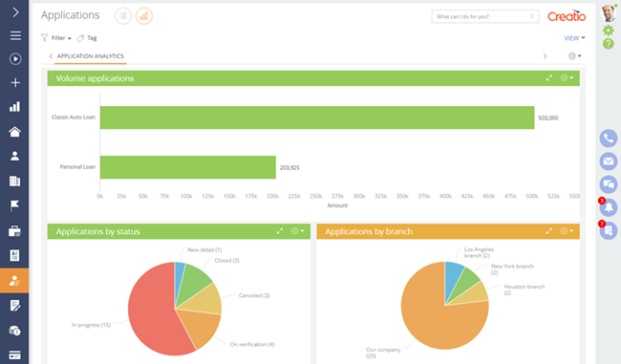621x364 pixels.
Task: Open the user profile photo
Action: [609, 13]
